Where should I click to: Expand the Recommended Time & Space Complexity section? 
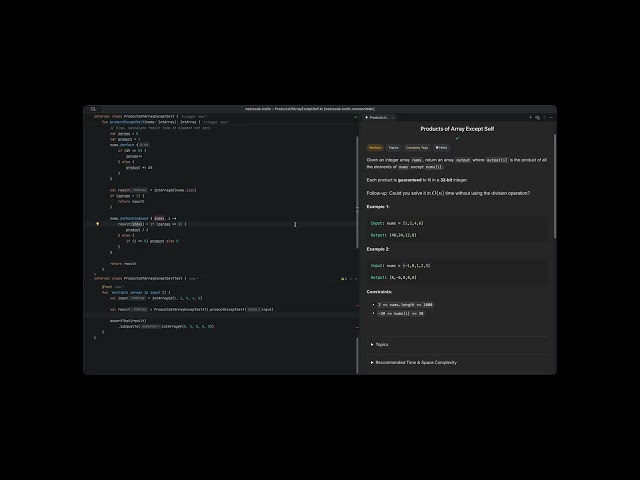[413, 362]
